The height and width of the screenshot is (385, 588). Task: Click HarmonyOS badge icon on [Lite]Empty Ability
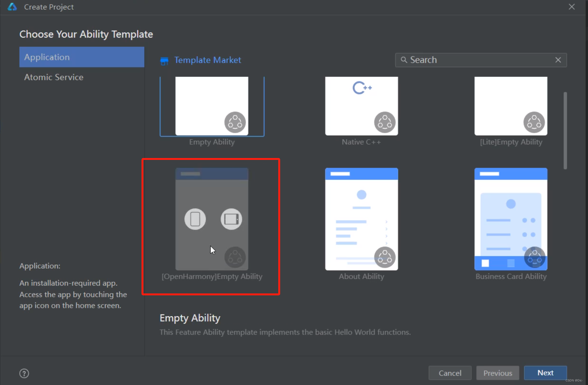[x=534, y=122]
